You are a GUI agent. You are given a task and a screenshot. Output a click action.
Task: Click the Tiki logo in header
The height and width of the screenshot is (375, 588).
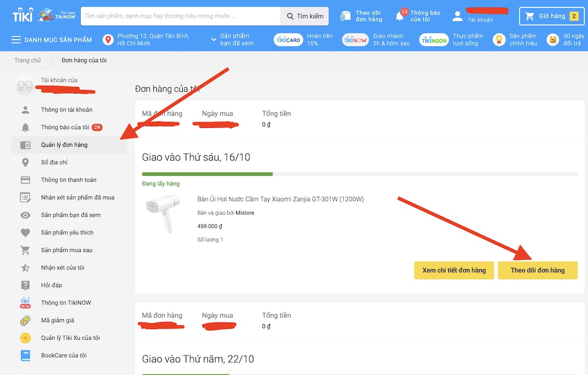click(22, 16)
